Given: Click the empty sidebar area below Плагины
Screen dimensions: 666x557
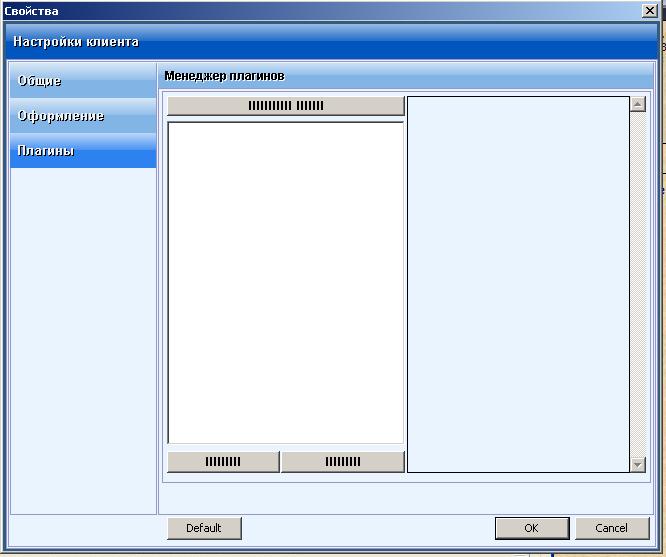Looking at the screenshot, I should [x=82, y=340].
